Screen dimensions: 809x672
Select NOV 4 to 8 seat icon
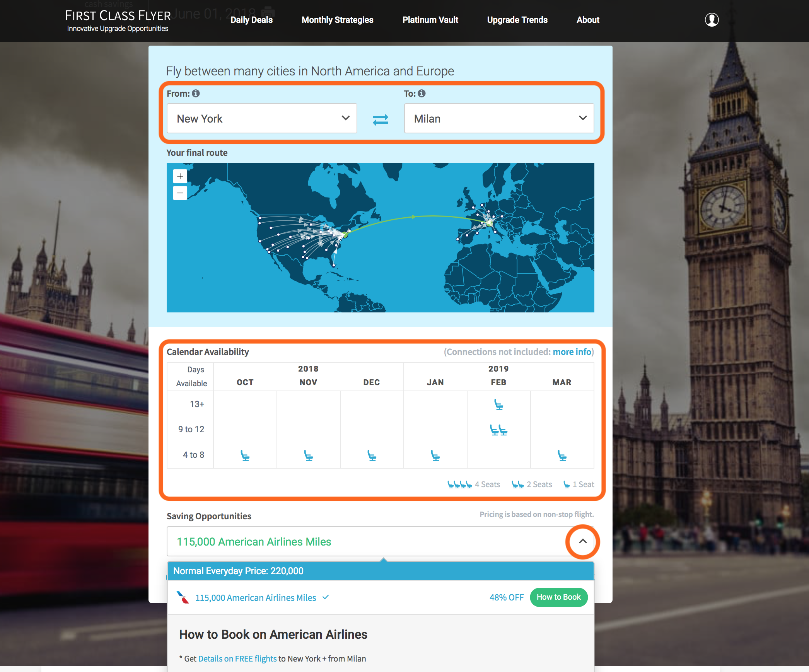[308, 455]
